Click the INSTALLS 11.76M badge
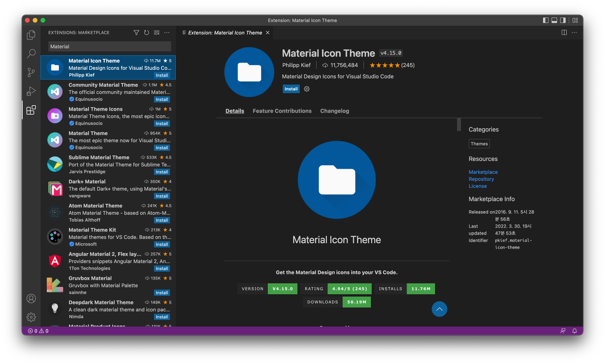This screenshot has height=364, width=605. (405, 289)
